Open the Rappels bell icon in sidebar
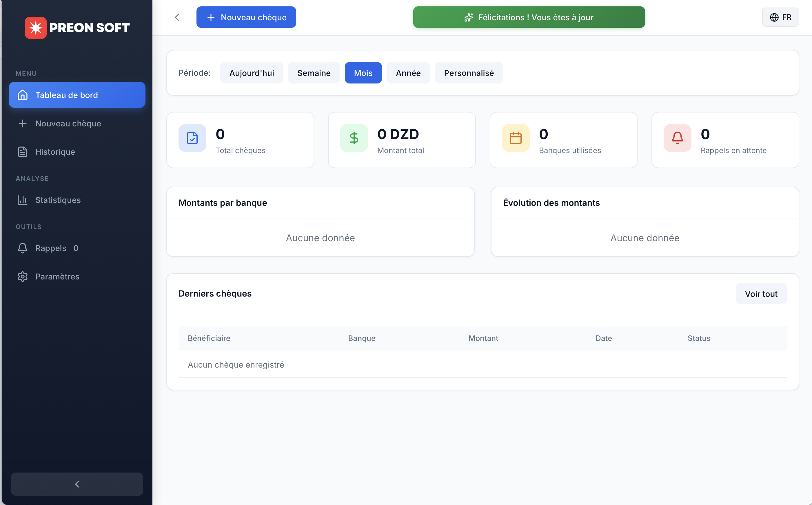The image size is (812, 505). tap(22, 248)
